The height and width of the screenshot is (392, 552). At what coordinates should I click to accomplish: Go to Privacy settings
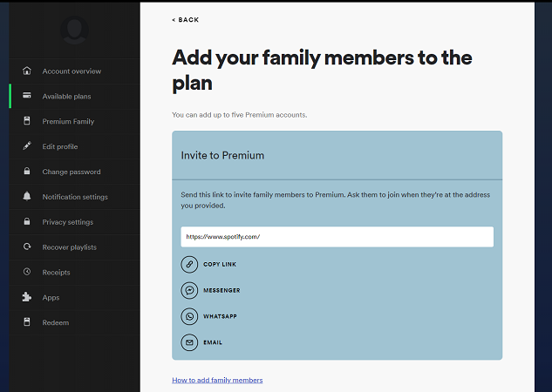(68, 222)
